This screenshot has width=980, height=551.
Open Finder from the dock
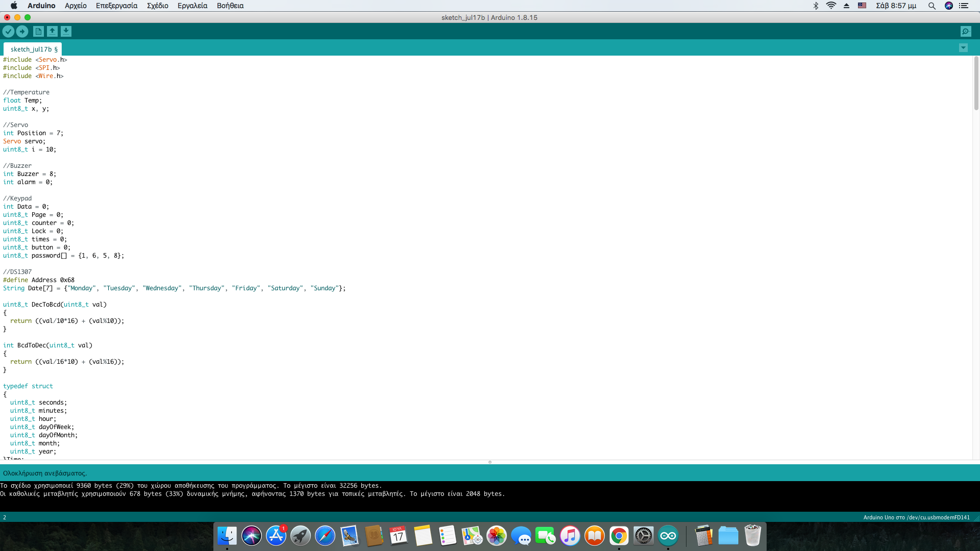(227, 536)
